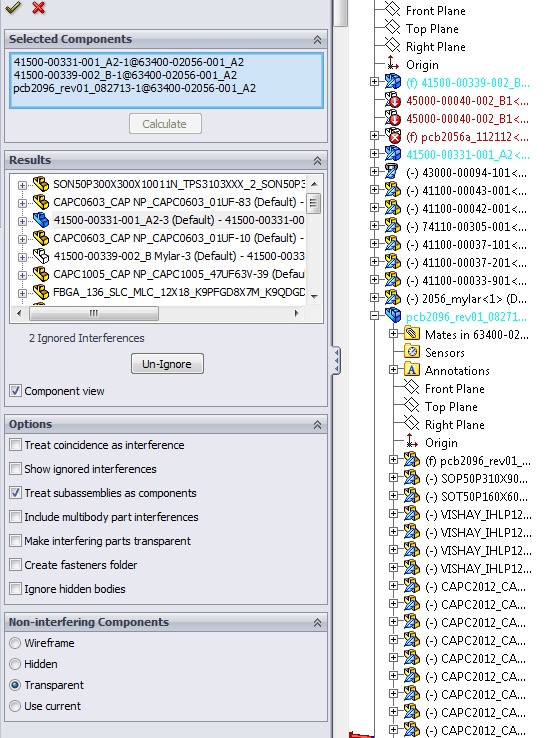This screenshot has width=556, height=738.
Task: Click the results horizontal scrollbar thumb
Action: [x=94, y=313]
